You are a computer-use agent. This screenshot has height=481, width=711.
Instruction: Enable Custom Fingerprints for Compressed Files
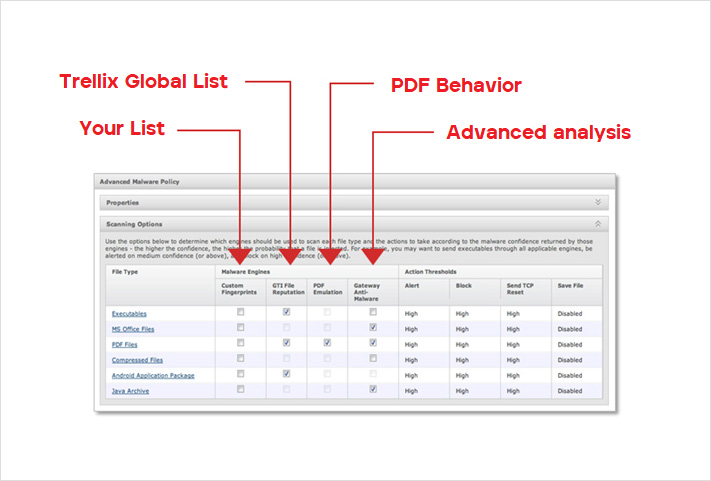click(x=240, y=358)
